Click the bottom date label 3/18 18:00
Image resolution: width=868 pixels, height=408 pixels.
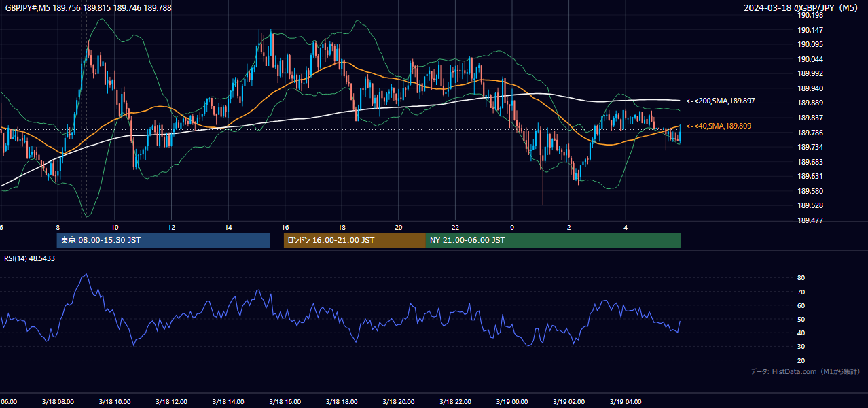pos(342,401)
